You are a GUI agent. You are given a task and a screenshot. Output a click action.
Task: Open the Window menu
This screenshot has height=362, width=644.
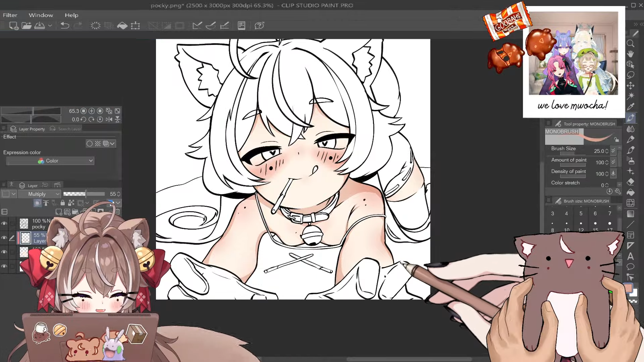point(41,15)
